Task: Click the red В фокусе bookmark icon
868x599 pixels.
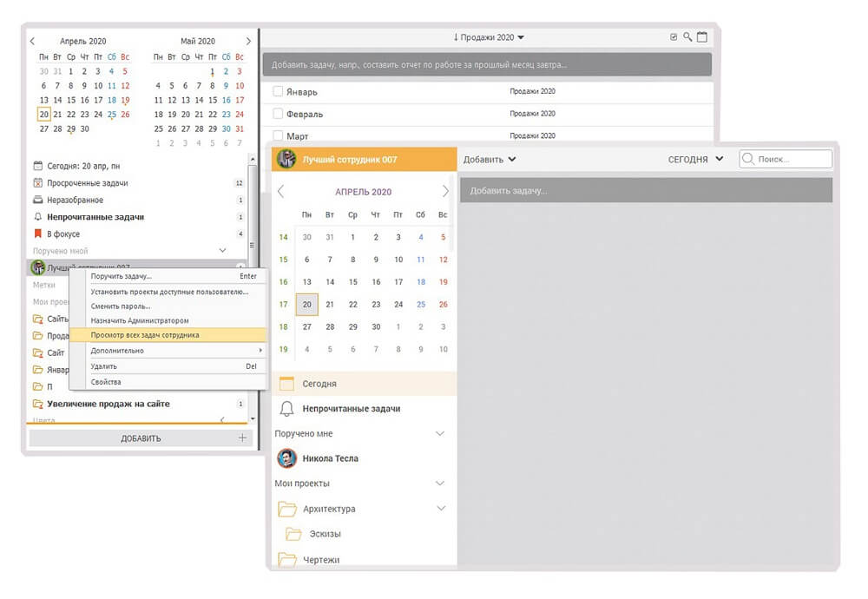Action: pos(37,234)
